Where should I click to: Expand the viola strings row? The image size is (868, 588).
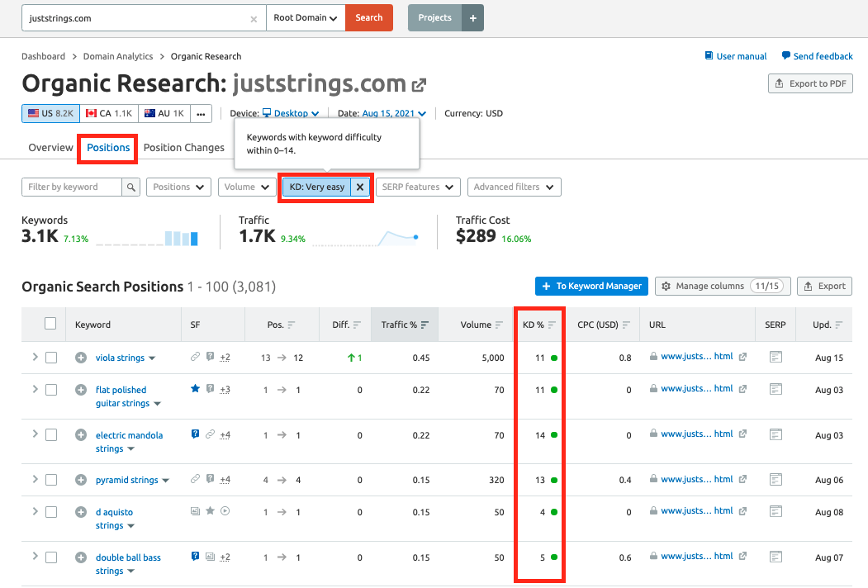pos(35,357)
